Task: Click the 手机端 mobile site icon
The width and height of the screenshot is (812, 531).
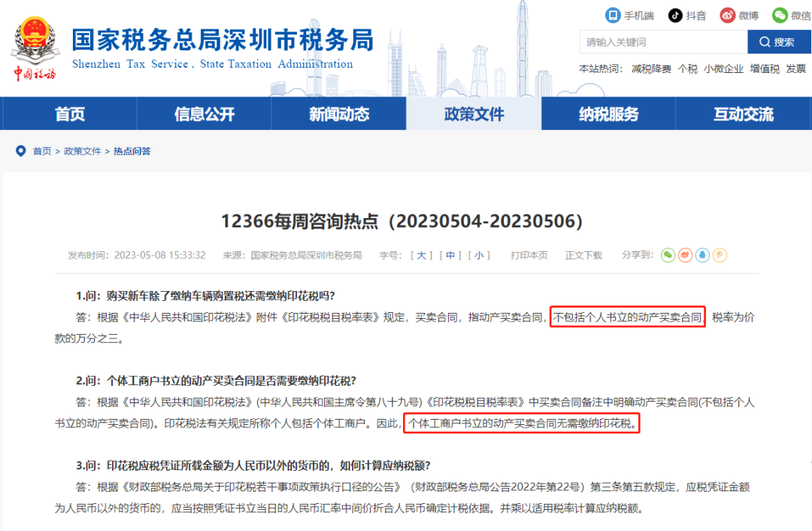Action: point(613,15)
